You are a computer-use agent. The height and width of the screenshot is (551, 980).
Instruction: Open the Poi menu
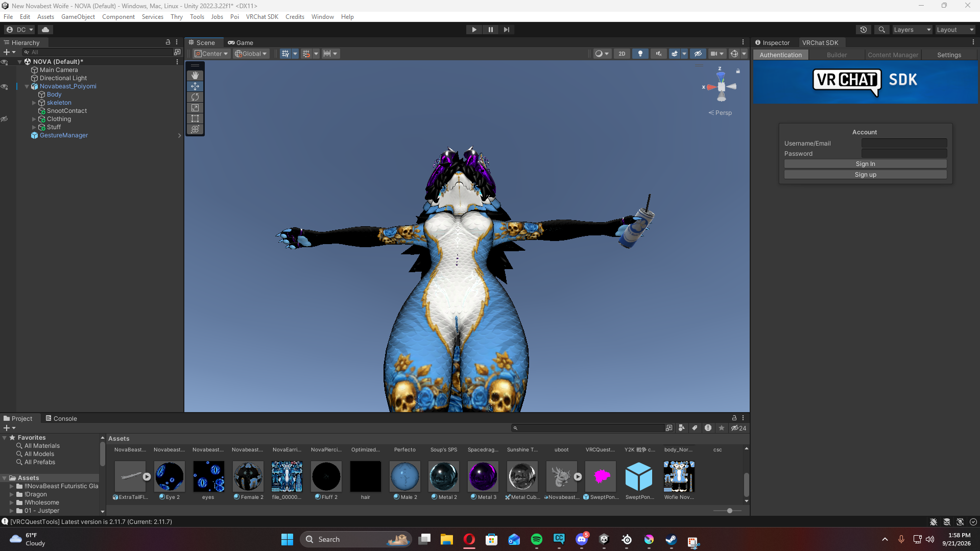click(234, 17)
